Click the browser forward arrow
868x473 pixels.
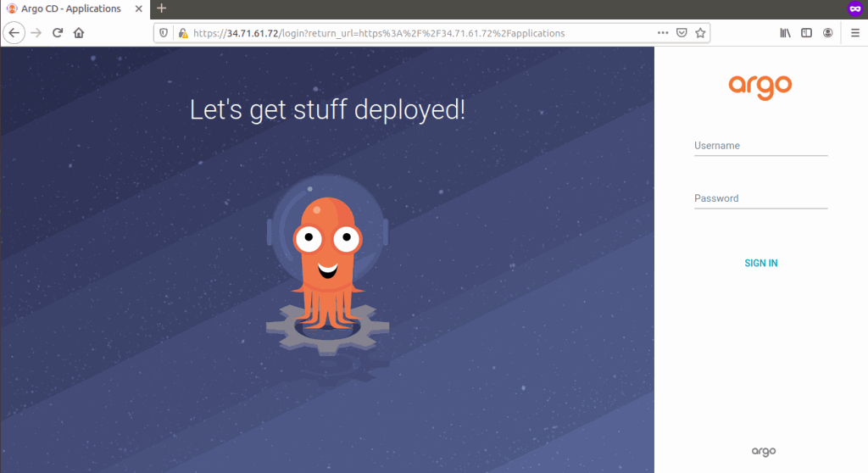pyautogui.click(x=36, y=33)
